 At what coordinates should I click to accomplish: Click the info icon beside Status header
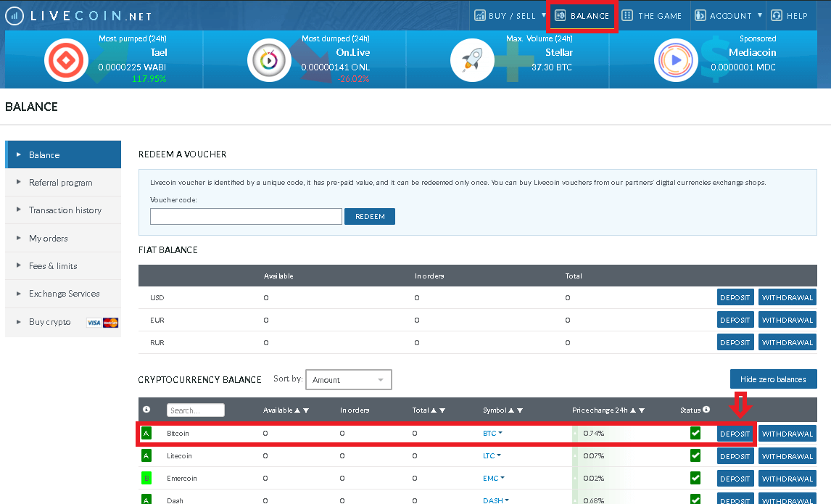point(706,410)
